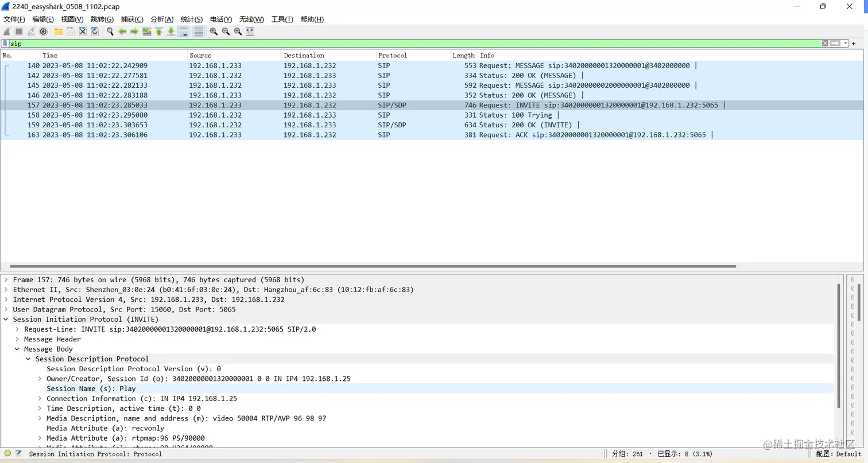Open capture file properties status icon
This screenshot has height=463, width=868.
[x=18, y=453]
